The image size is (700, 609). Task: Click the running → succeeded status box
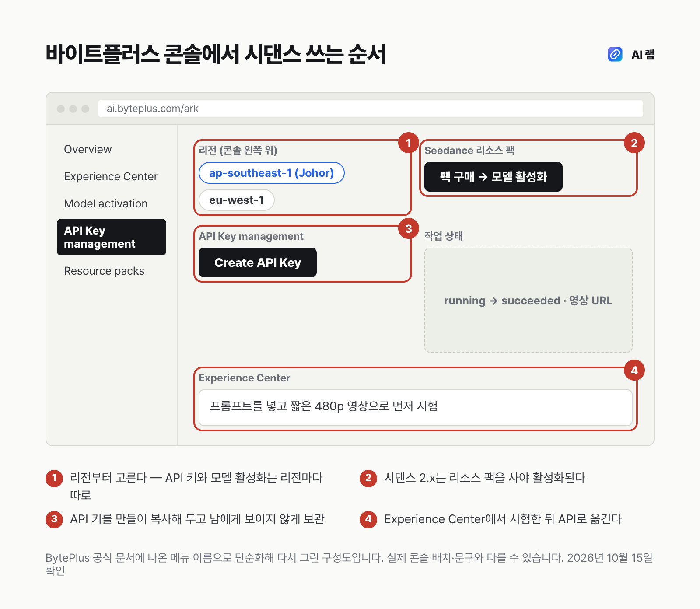pyautogui.click(x=528, y=300)
